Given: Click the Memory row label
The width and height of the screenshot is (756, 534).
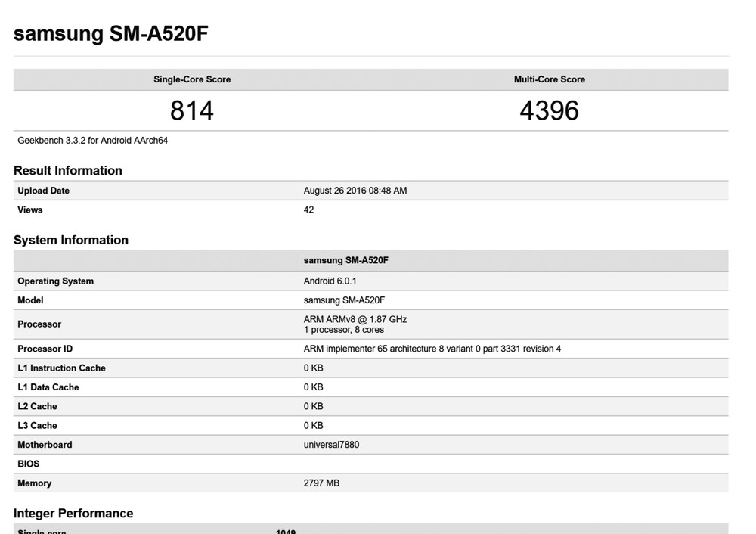Looking at the screenshot, I should (34, 483).
